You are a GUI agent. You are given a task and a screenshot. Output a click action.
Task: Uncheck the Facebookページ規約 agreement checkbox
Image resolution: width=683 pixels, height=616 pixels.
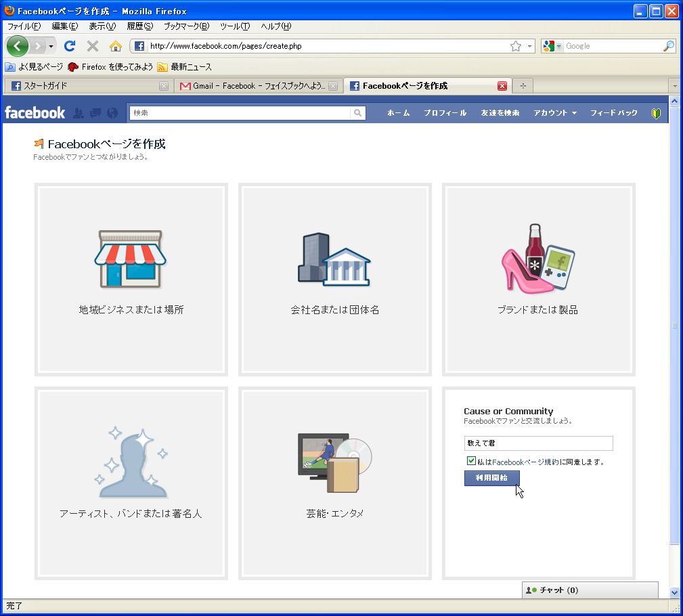point(471,461)
